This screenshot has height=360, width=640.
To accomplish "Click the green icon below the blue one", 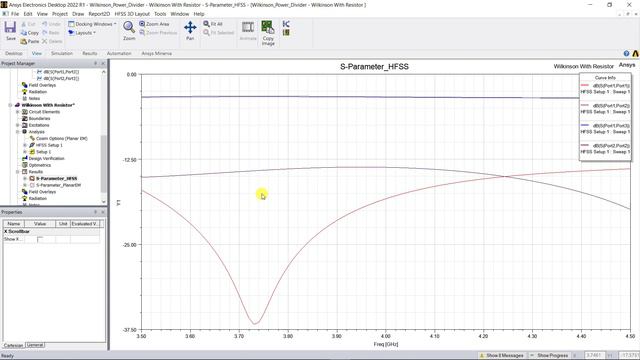I will click(x=286, y=33).
